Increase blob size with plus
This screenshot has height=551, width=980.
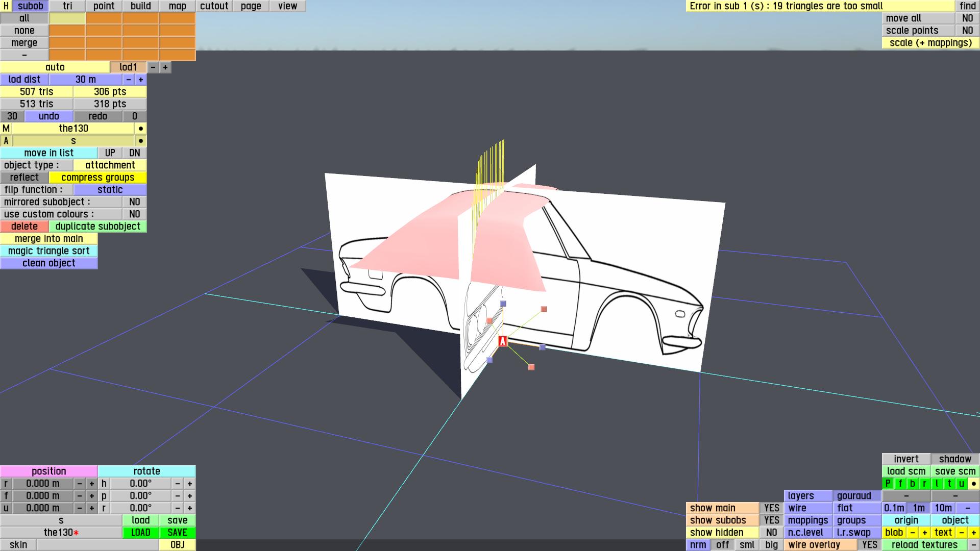(924, 533)
